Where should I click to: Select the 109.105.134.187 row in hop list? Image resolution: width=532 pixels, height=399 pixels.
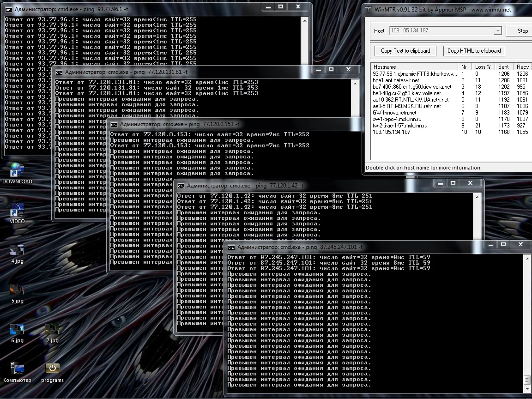coord(451,132)
